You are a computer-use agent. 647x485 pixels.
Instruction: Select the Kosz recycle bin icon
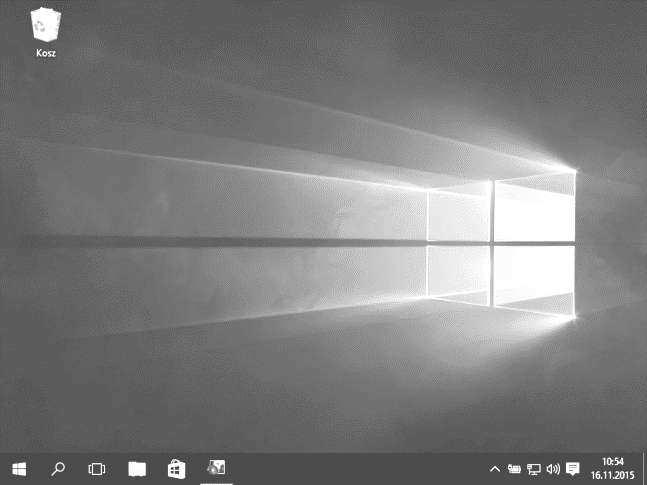click(46, 32)
